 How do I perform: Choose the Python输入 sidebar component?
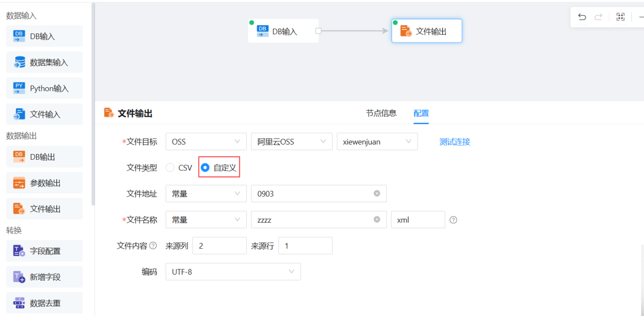44,88
